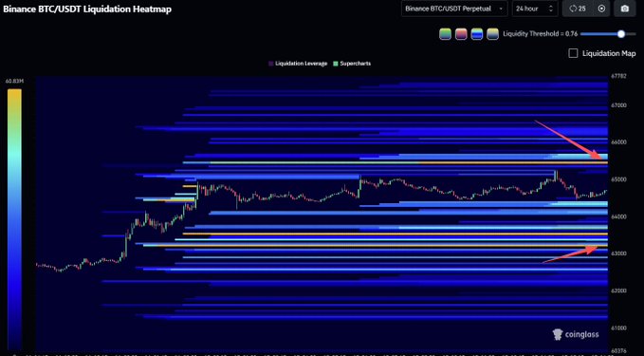This screenshot has width=644, height=356.
Task: Click the 61000 price axis label
Action: 618,328
